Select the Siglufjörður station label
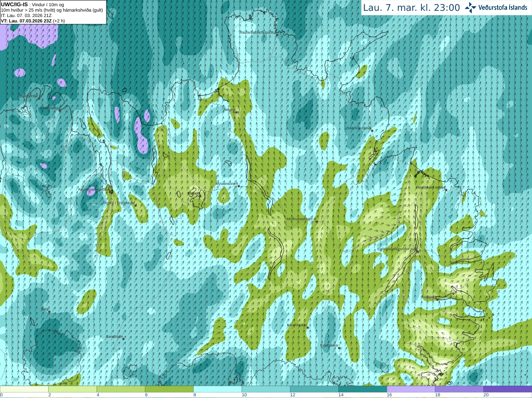 pos(28,96)
